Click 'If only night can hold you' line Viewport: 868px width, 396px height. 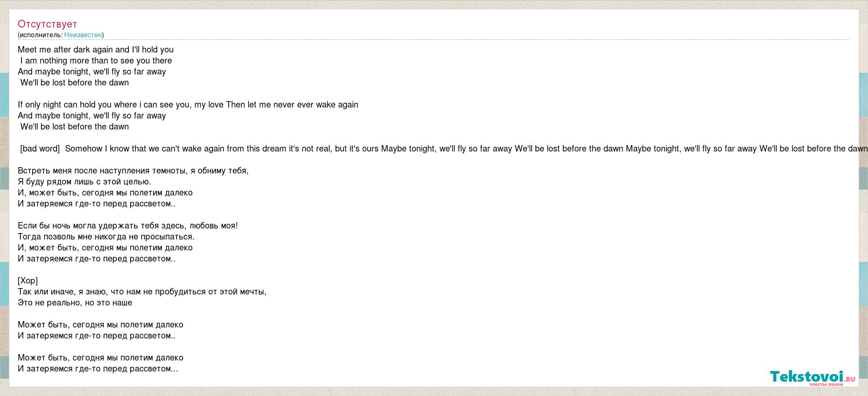(188, 104)
